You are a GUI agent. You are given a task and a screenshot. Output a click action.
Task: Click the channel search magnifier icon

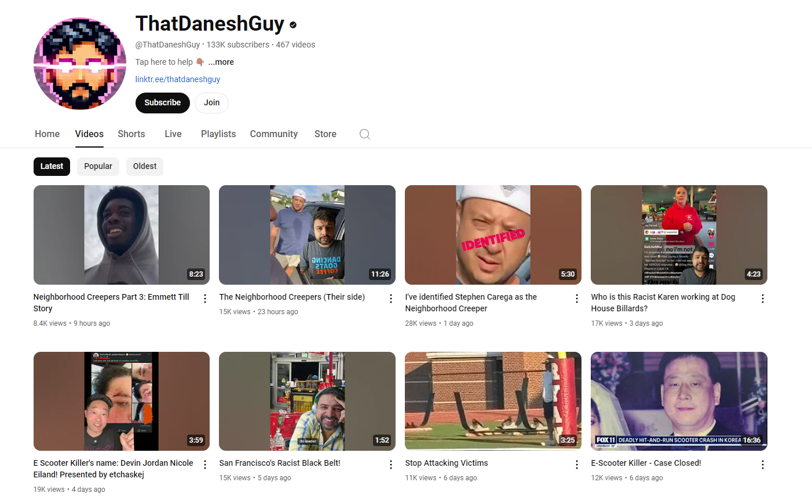pyautogui.click(x=364, y=134)
